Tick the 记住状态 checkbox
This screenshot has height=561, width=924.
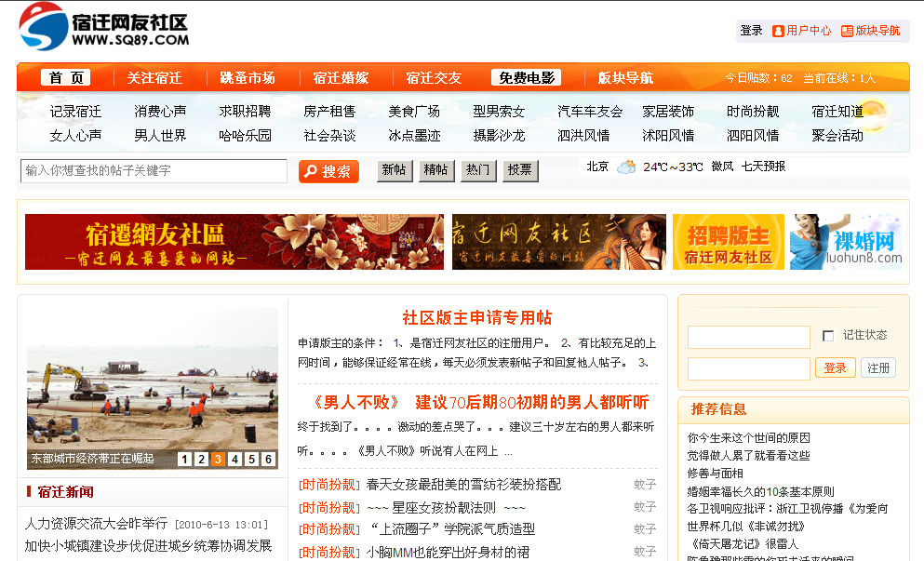pyautogui.click(x=828, y=336)
